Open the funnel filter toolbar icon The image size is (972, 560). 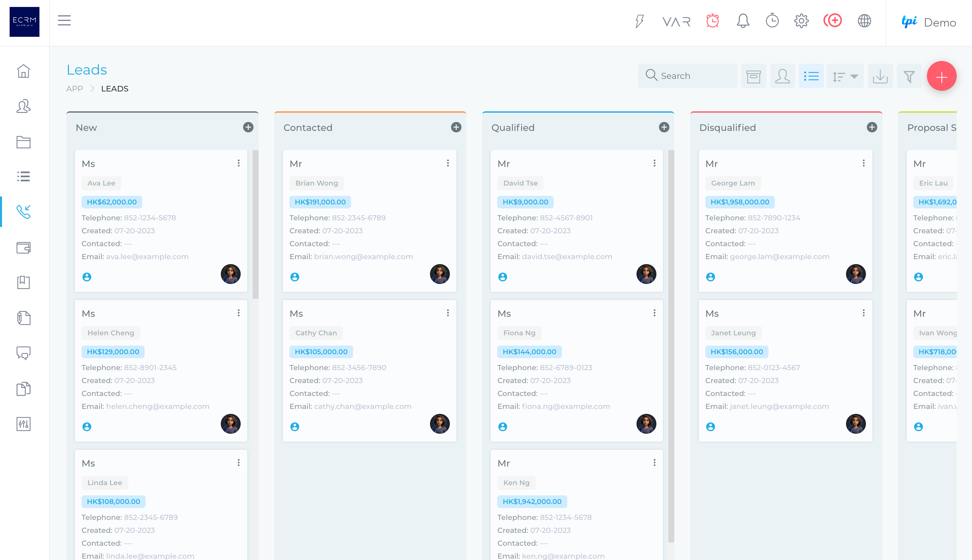click(909, 76)
